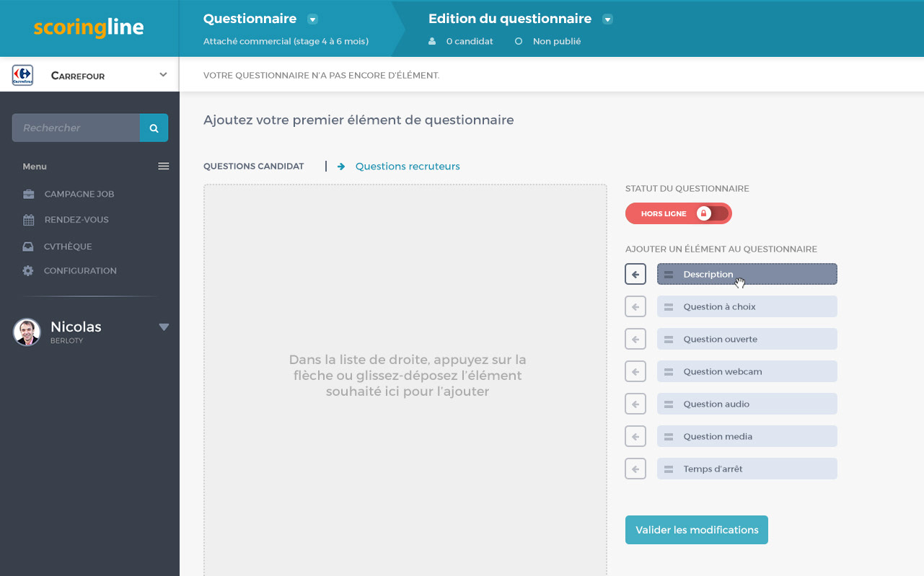Add Description using its arrow button
This screenshot has width=924, height=576.
tap(635, 274)
